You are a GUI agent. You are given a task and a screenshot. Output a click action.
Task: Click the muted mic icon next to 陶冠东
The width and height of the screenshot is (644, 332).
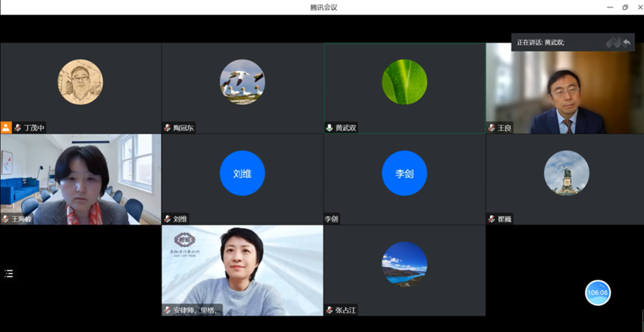(168, 128)
